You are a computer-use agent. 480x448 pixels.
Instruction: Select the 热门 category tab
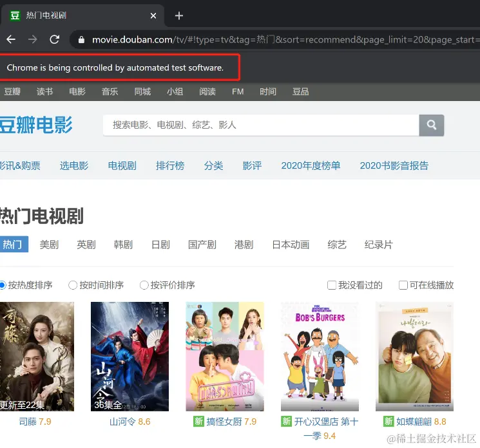[x=14, y=244]
